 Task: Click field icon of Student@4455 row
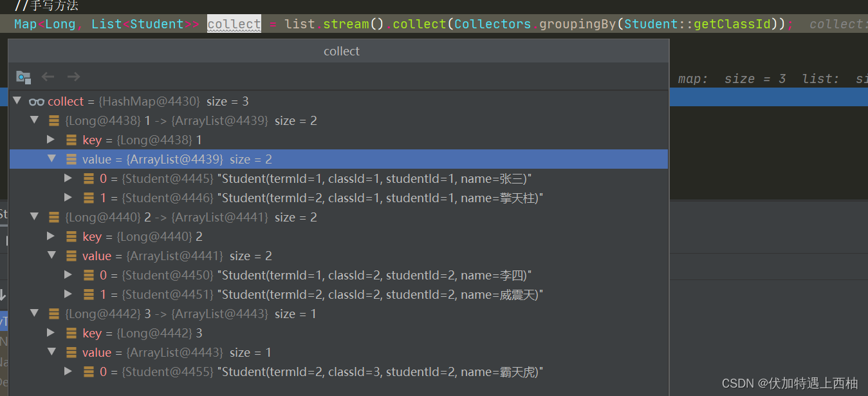click(89, 372)
